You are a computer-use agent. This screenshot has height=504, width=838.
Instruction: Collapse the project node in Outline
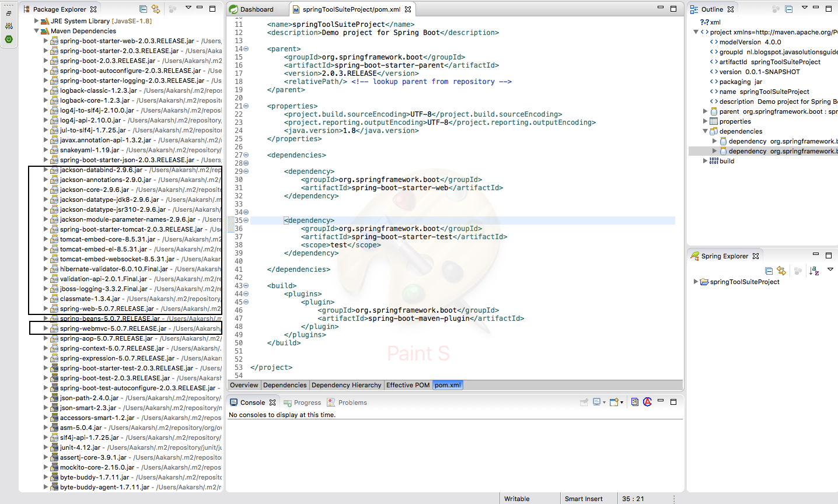pyautogui.click(x=696, y=32)
